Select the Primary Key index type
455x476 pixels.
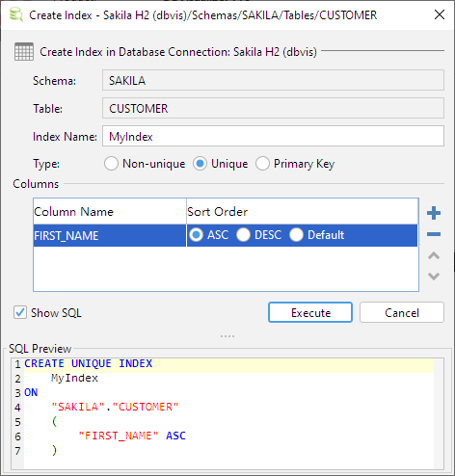coord(262,164)
